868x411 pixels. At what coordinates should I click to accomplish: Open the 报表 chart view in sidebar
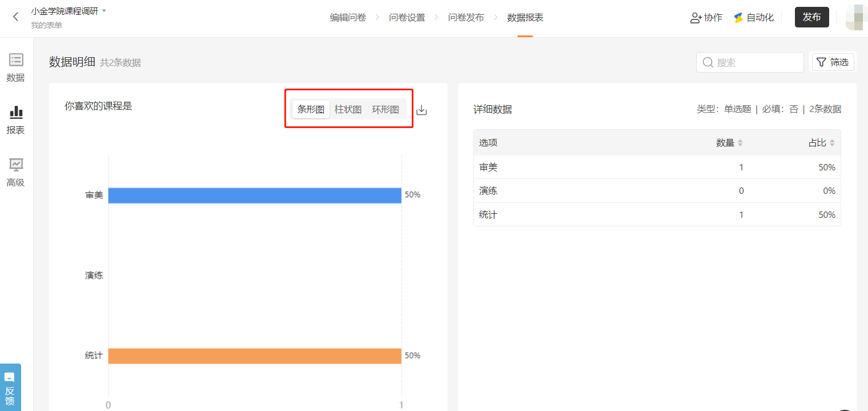16,120
